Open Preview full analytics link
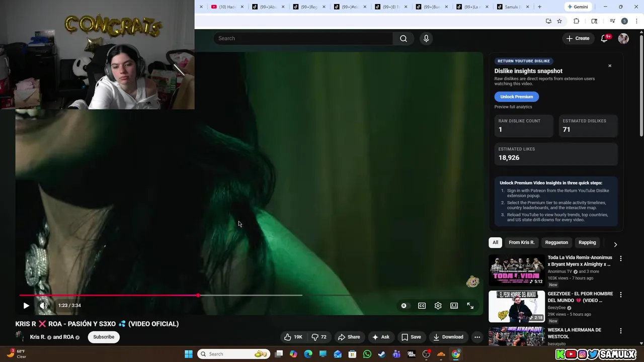Image resolution: width=644 pixels, height=362 pixels. click(x=513, y=107)
